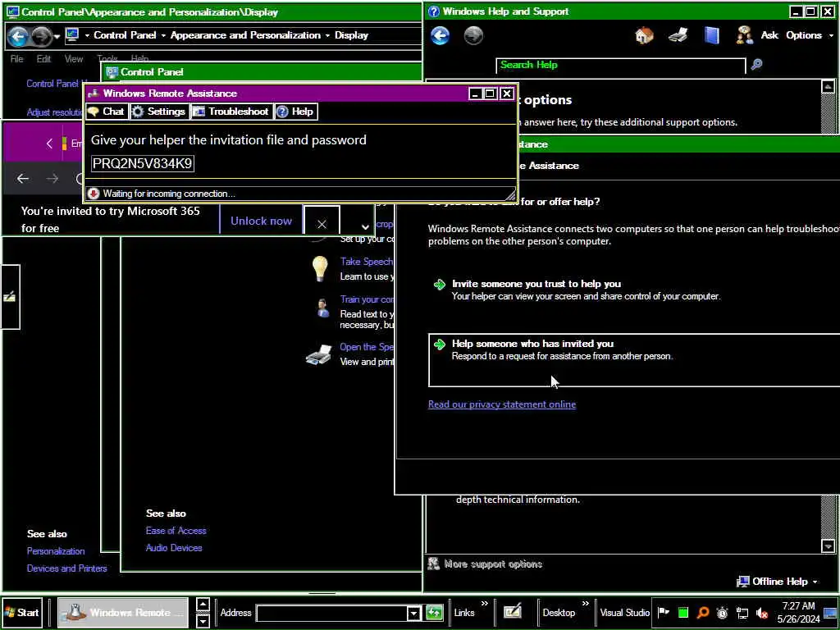Click Unlock now for Microsoft 365 offer
The image size is (840, 630).
click(x=261, y=221)
